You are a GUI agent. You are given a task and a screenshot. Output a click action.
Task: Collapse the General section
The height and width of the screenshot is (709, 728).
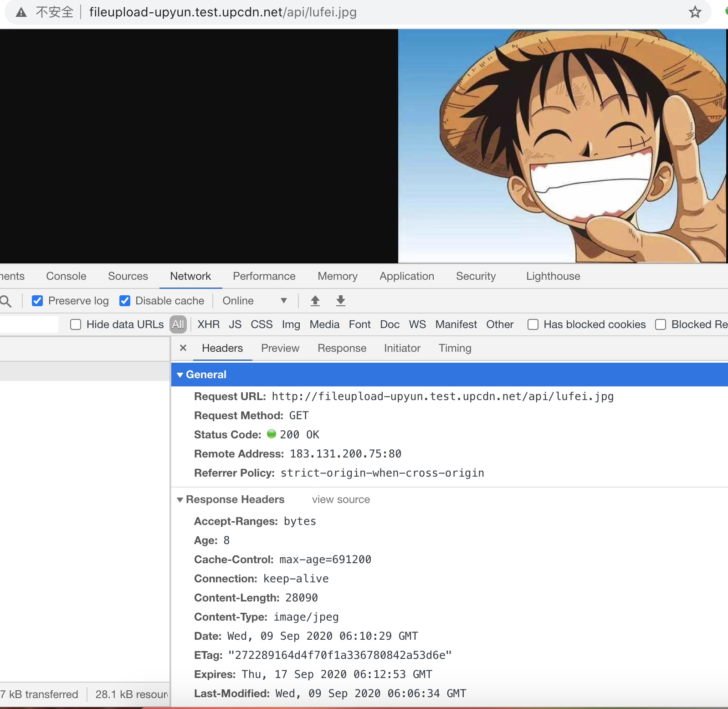[180, 375]
